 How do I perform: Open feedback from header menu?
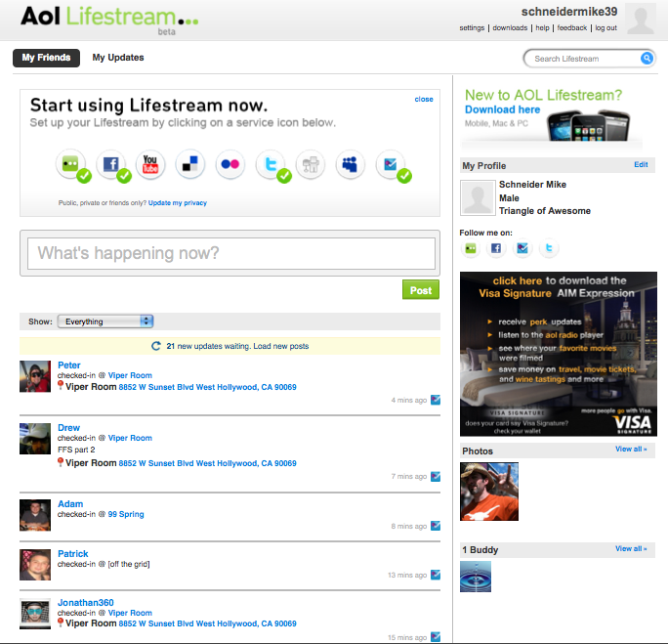pyautogui.click(x=571, y=27)
